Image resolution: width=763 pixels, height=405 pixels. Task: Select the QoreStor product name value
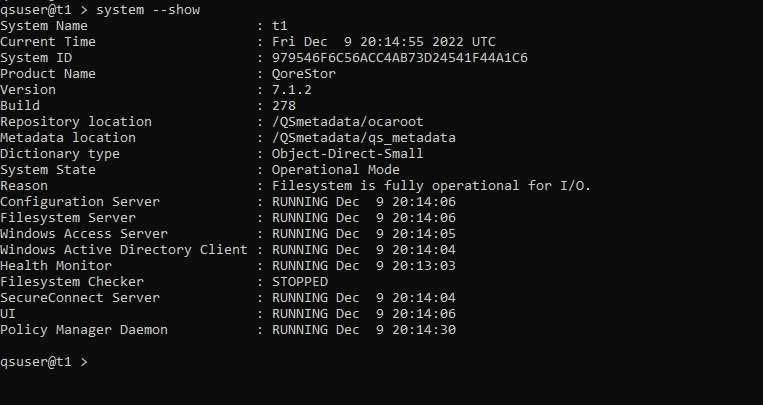304,73
